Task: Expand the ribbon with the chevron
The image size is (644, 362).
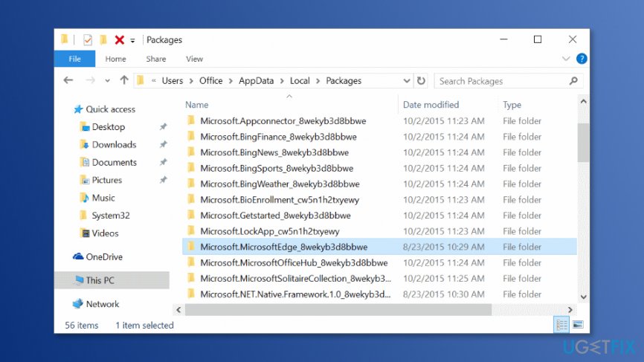Action: pyautogui.click(x=566, y=59)
